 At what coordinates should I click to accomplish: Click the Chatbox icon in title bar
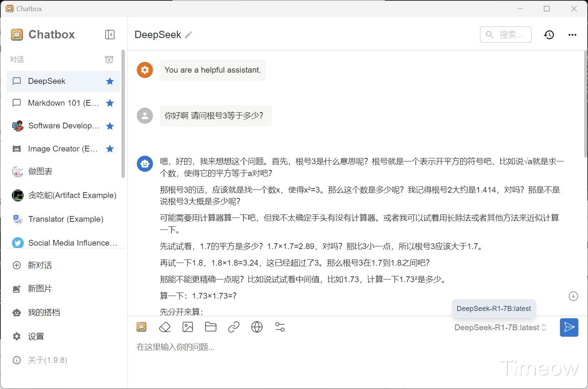coord(10,8)
